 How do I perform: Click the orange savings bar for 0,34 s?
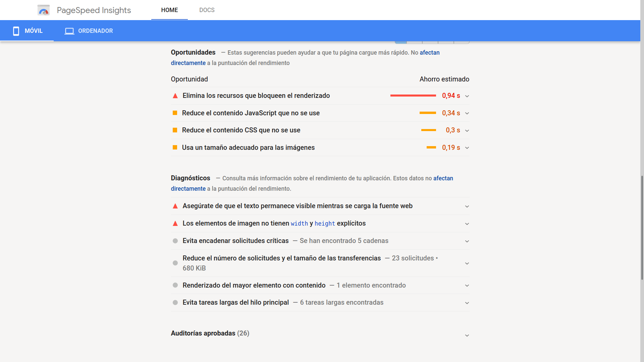point(428,113)
